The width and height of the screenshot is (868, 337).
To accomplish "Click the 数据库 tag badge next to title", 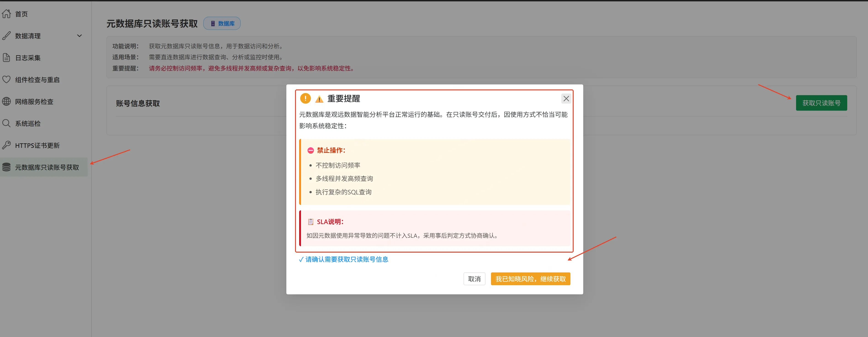I will pos(222,24).
